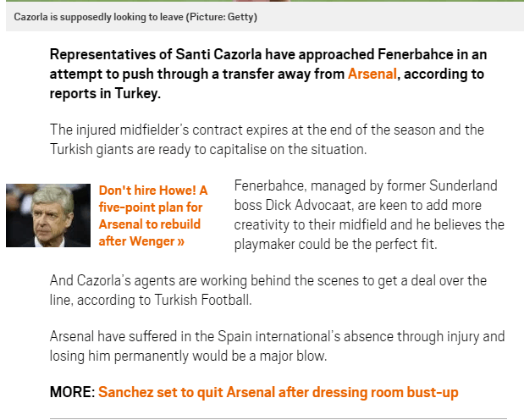
Task: Click the MORE: label before Sanchez link
Action: click(x=73, y=392)
